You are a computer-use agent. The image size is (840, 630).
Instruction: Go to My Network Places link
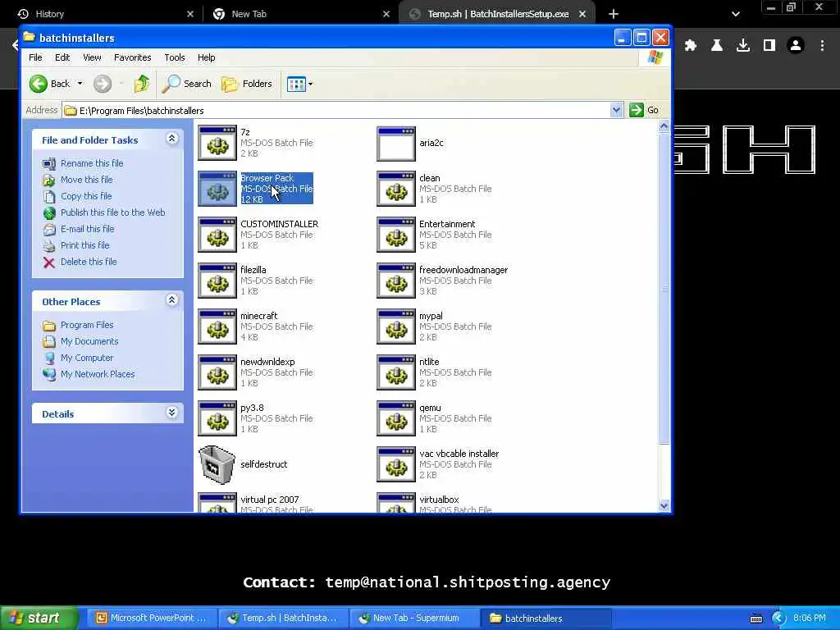click(98, 374)
